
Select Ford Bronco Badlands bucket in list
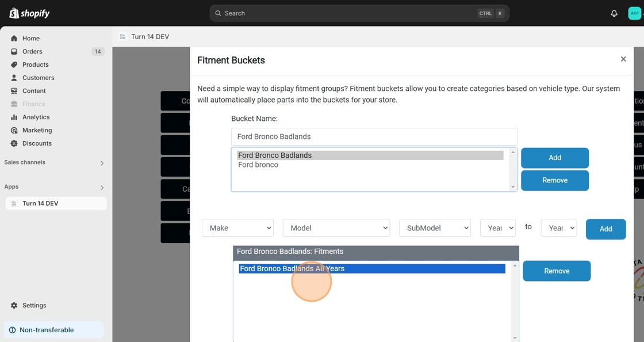(x=370, y=155)
